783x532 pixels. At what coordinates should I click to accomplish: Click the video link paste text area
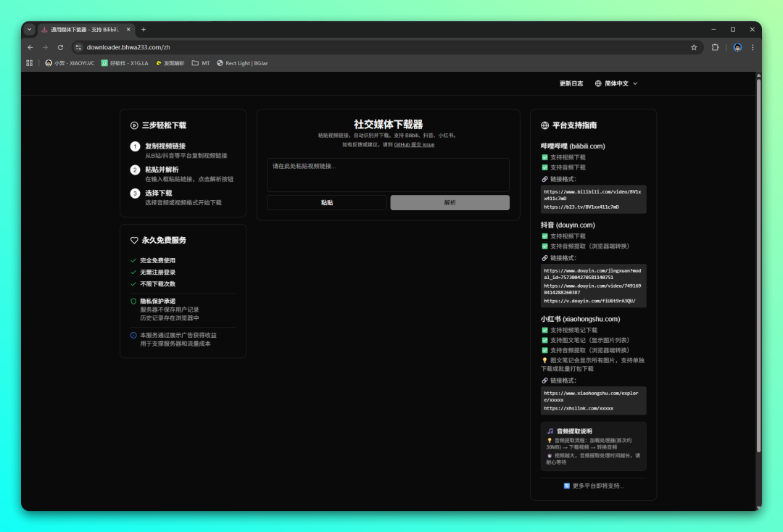388,175
